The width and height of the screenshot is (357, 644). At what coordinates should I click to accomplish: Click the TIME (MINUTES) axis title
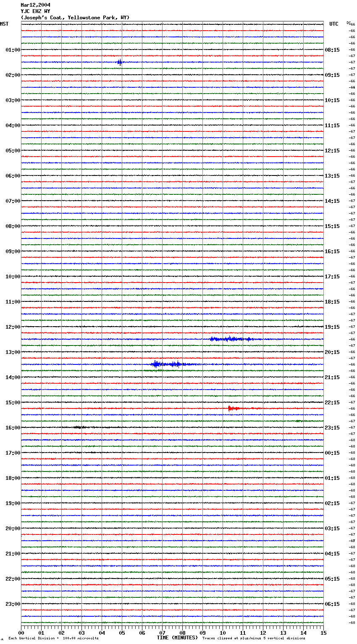click(x=177, y=638)
